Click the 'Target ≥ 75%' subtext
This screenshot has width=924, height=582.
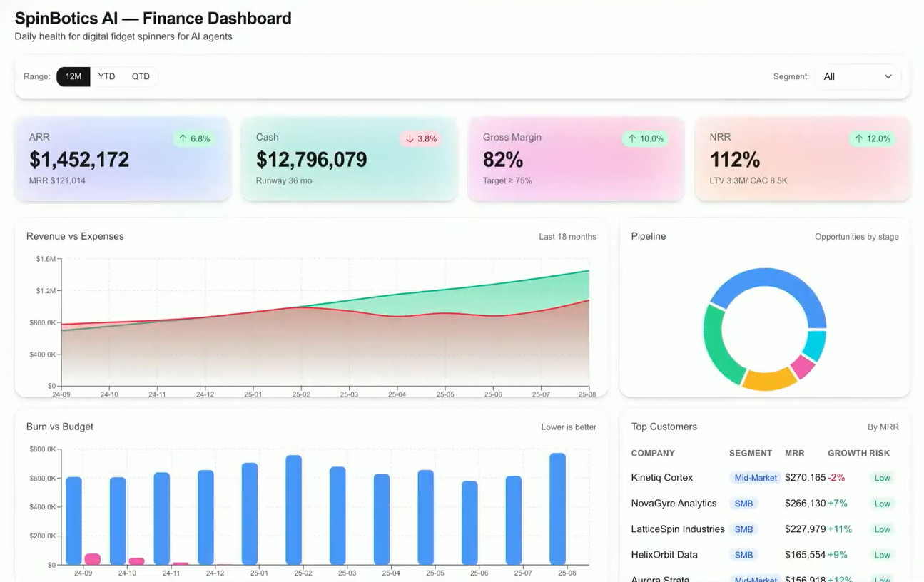tap(507, 180)
